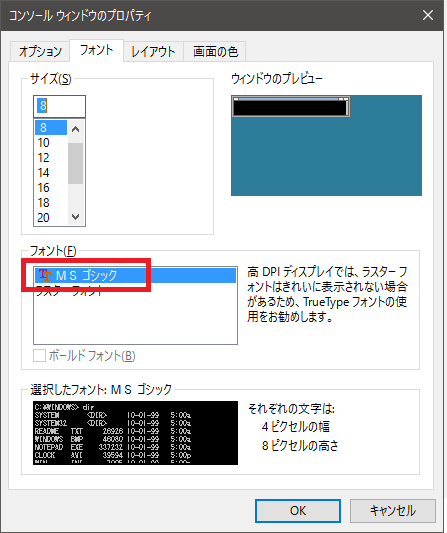Pick size 14 from the list

(x=51, y=173)
